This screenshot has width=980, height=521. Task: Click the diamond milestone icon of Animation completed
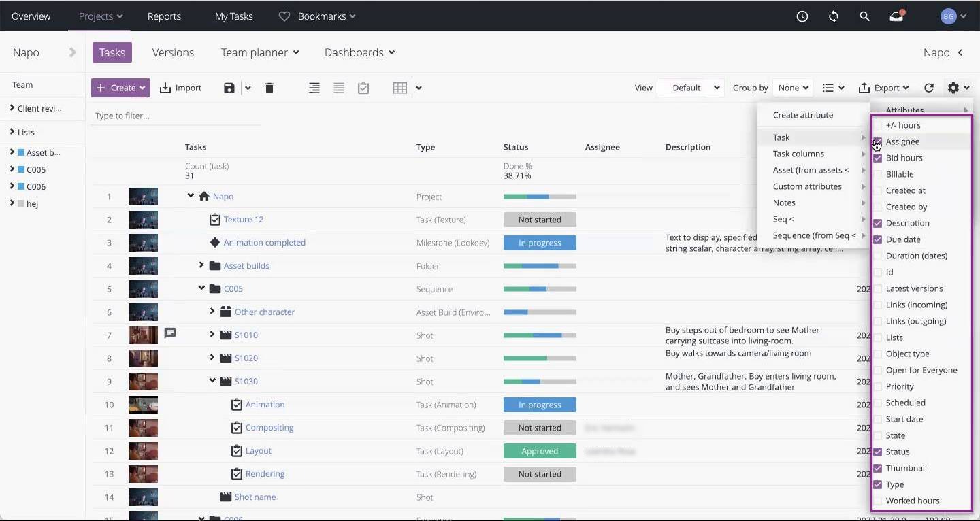[x=215, y=242]
